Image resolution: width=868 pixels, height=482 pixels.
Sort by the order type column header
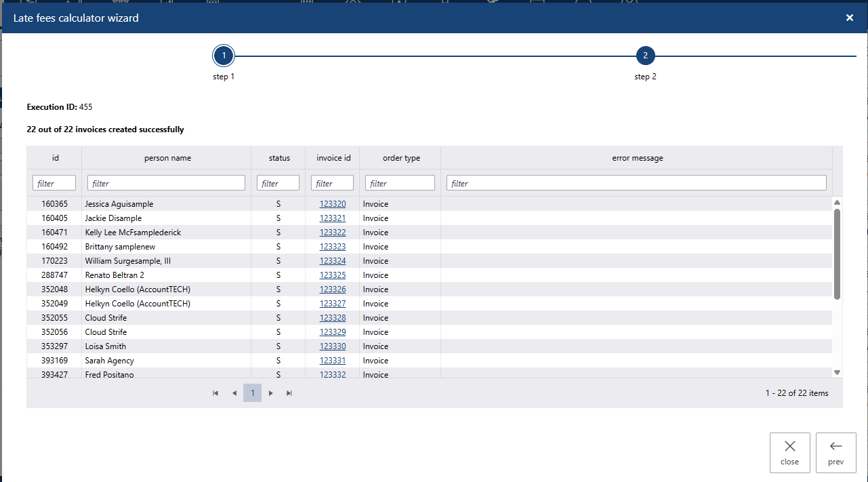[401, 158]
